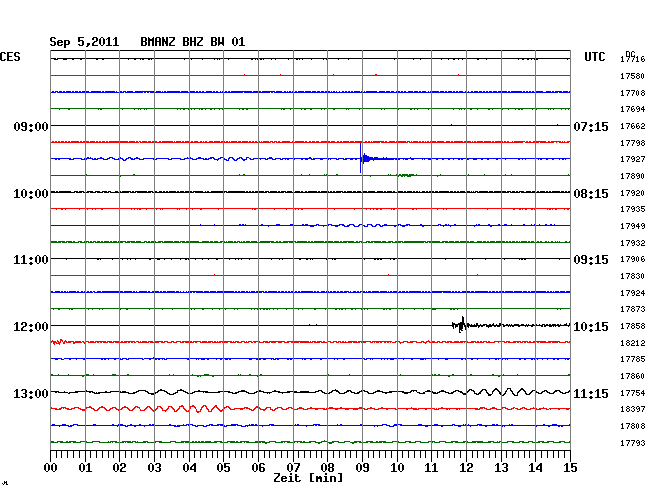
Task: Click the DC offset value '17858'
Action: click(633, 326)
